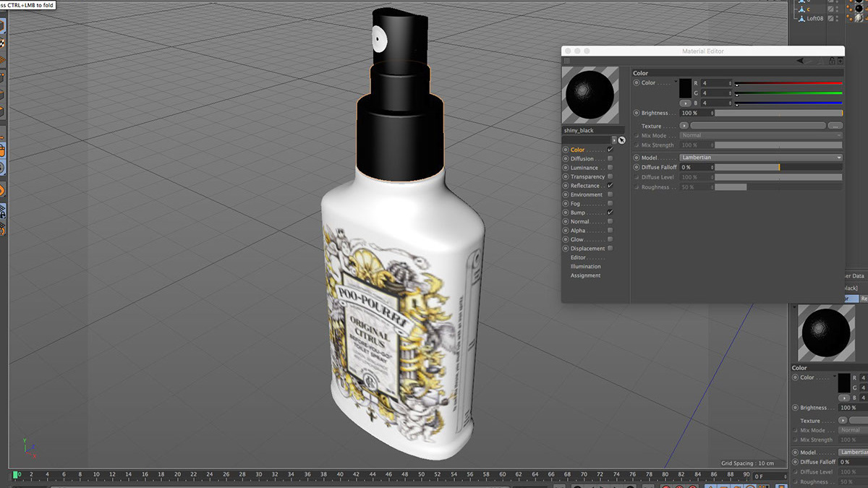Open the Assignment settings page

click(585, 275)
